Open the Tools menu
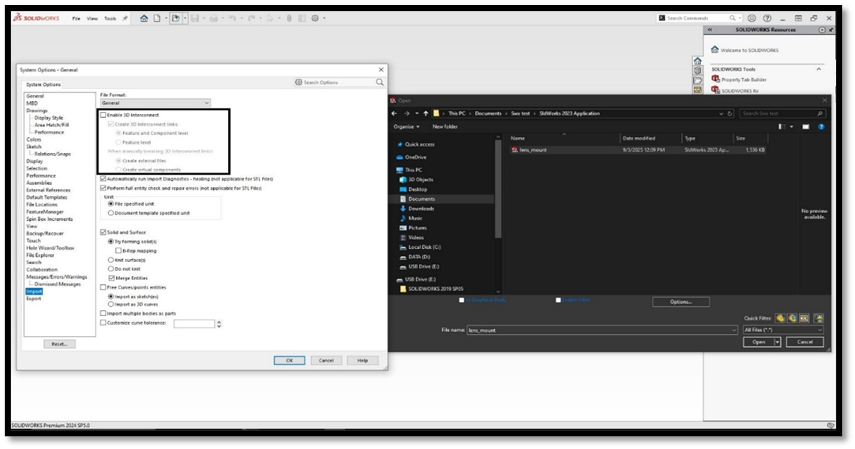855x449 pixels. click(x=110, y=19)
